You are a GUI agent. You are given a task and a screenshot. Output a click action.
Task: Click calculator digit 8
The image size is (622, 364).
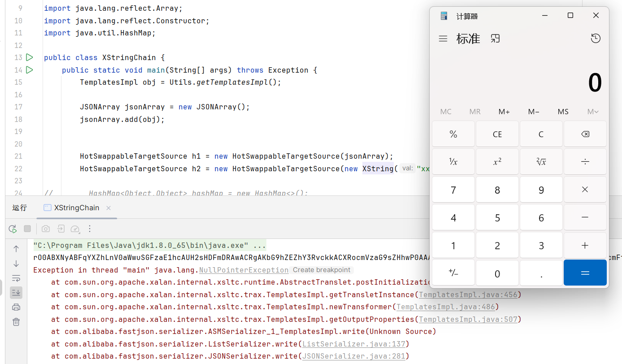pos(497,190)
